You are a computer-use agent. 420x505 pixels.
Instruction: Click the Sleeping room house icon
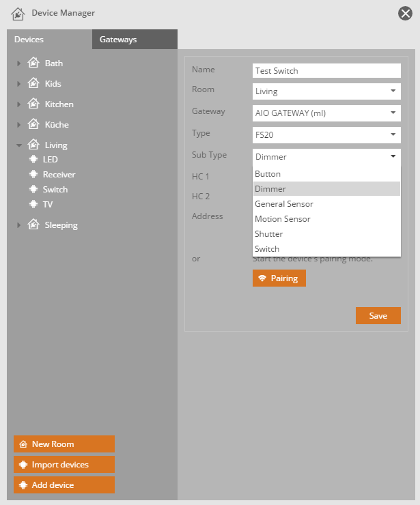click(x=33, y=225)
